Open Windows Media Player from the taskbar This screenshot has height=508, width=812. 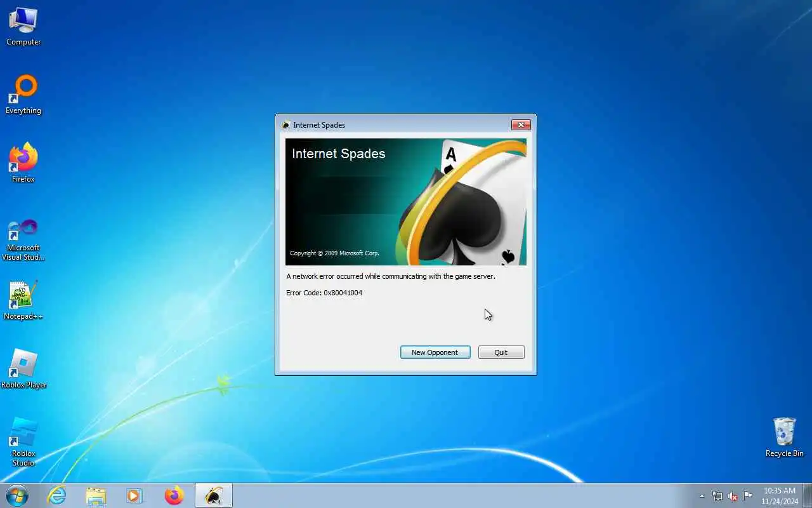point(134,495)
